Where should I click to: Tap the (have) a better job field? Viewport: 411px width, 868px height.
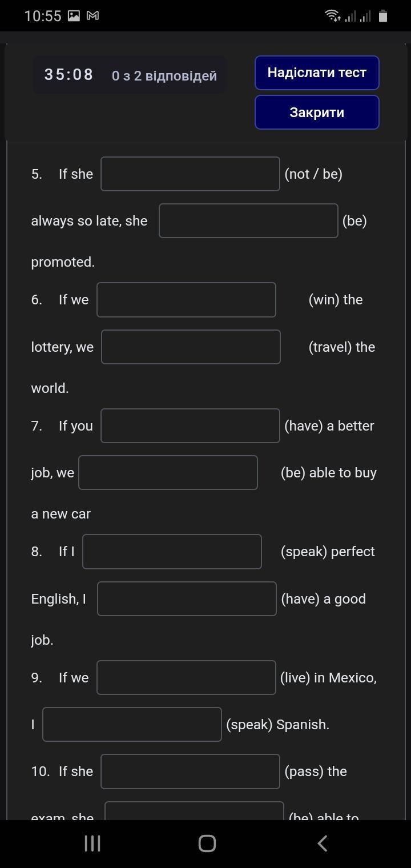pos(190,425)
